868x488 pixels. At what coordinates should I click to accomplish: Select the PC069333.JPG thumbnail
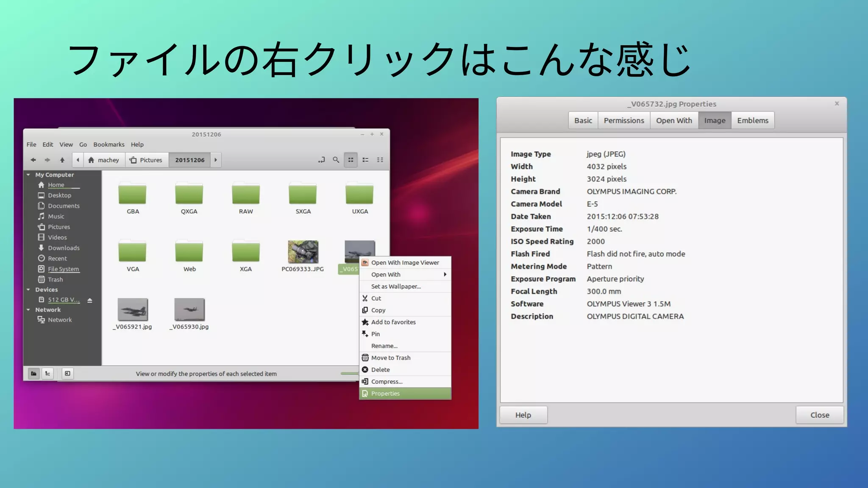[303, 252]
